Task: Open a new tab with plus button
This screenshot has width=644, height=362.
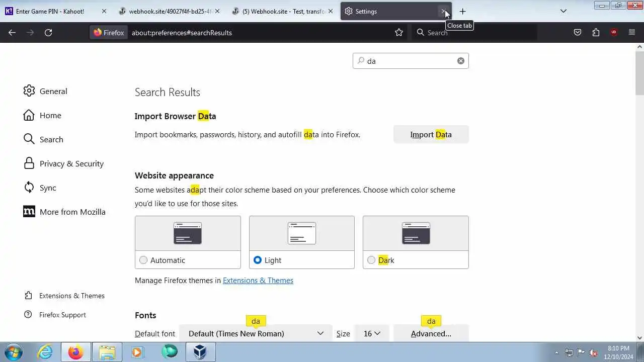Action: 462,11
